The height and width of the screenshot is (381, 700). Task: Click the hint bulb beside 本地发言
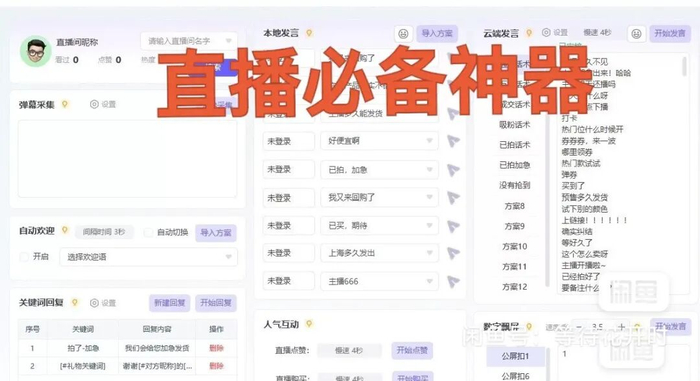click(309, 33)
